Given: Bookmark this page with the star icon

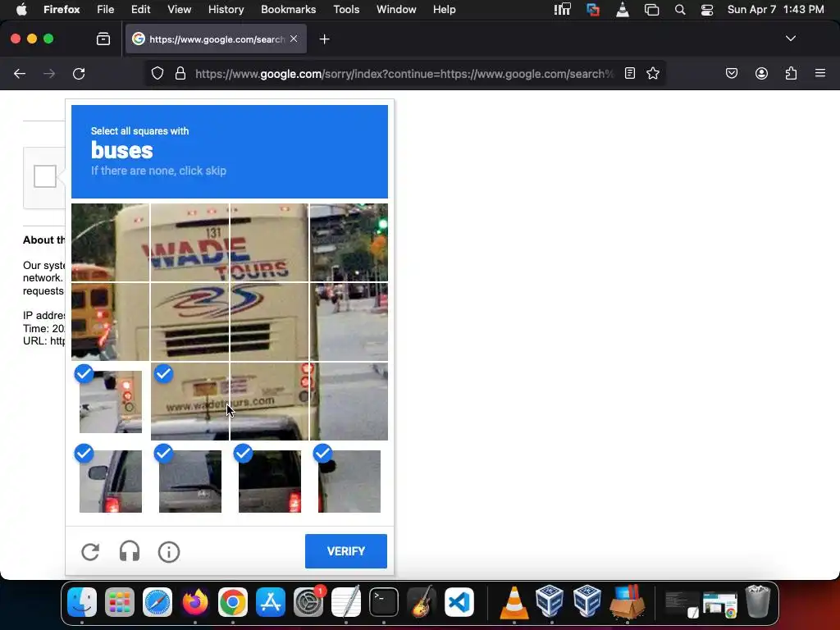Looking at the screenshot, I should click(x=652, y=73).
